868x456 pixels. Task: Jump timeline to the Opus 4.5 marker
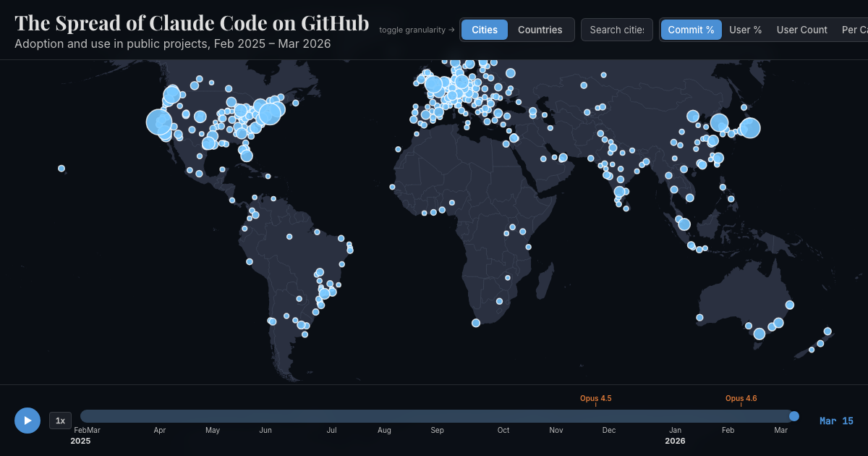click(595, 399)
